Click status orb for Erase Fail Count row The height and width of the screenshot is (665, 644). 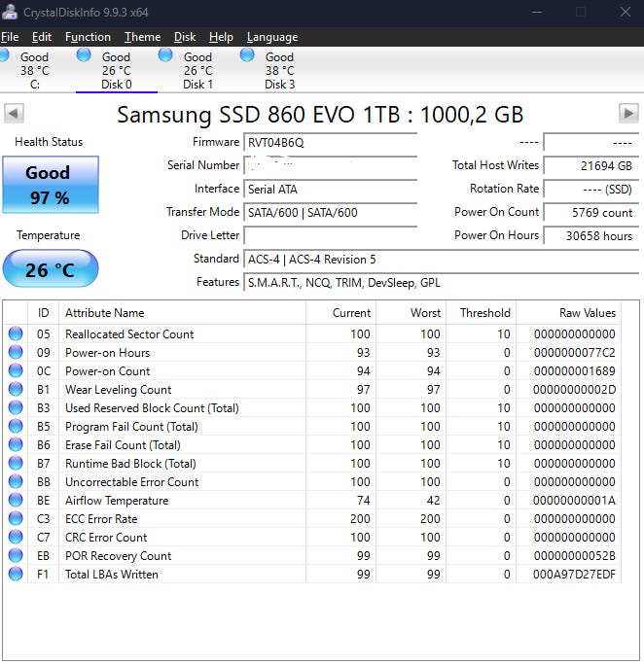[x=16, y=444]
